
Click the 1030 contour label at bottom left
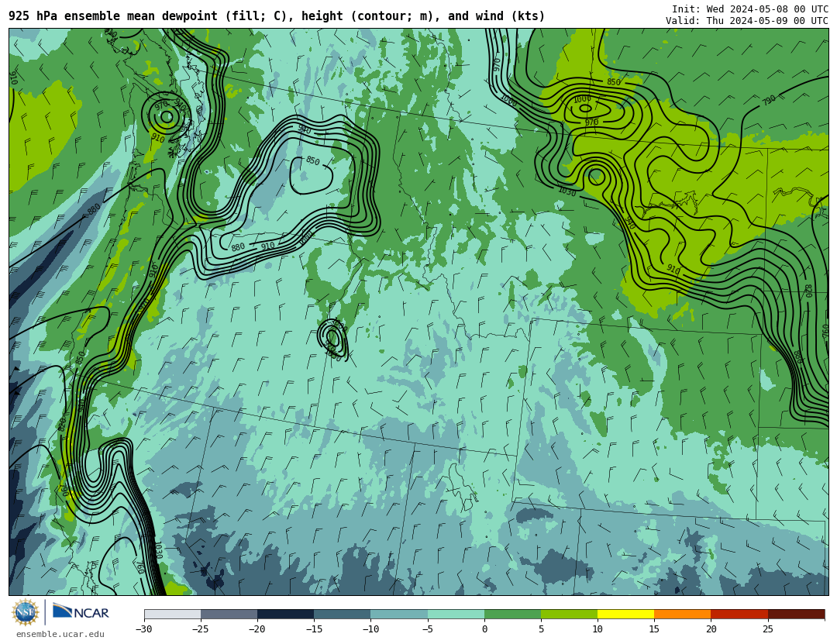[x=158, y=550]
